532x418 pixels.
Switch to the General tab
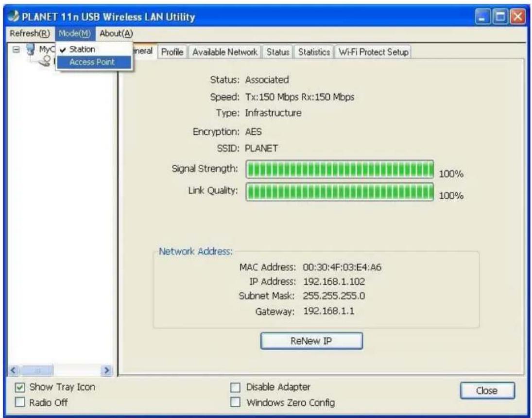pyautogui.click(x=144, y=51)
